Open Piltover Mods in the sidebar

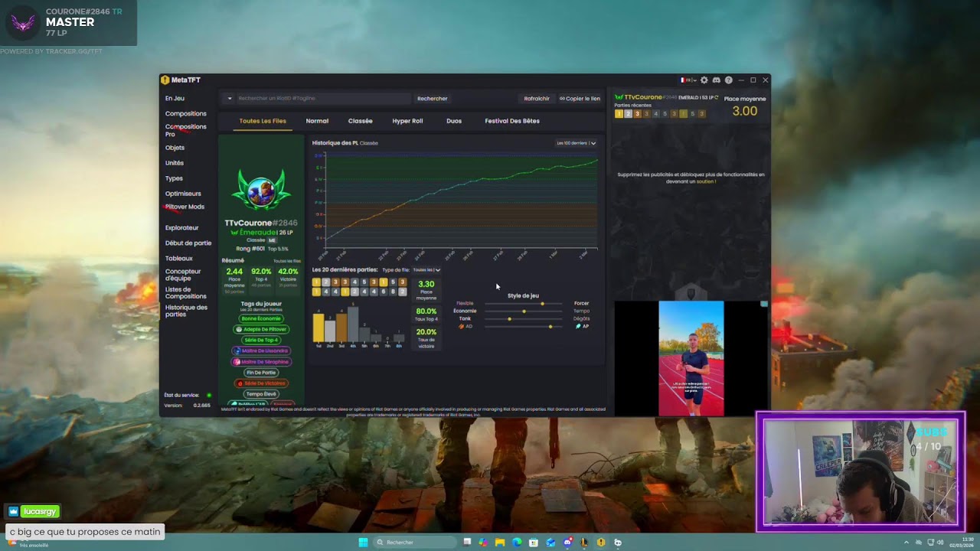point(185,207)
